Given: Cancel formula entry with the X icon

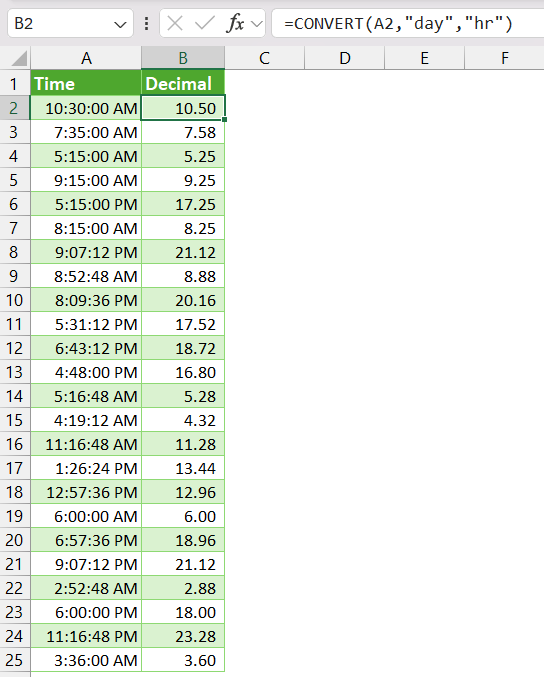Looking at the screenshot, I should click(175, 23).
